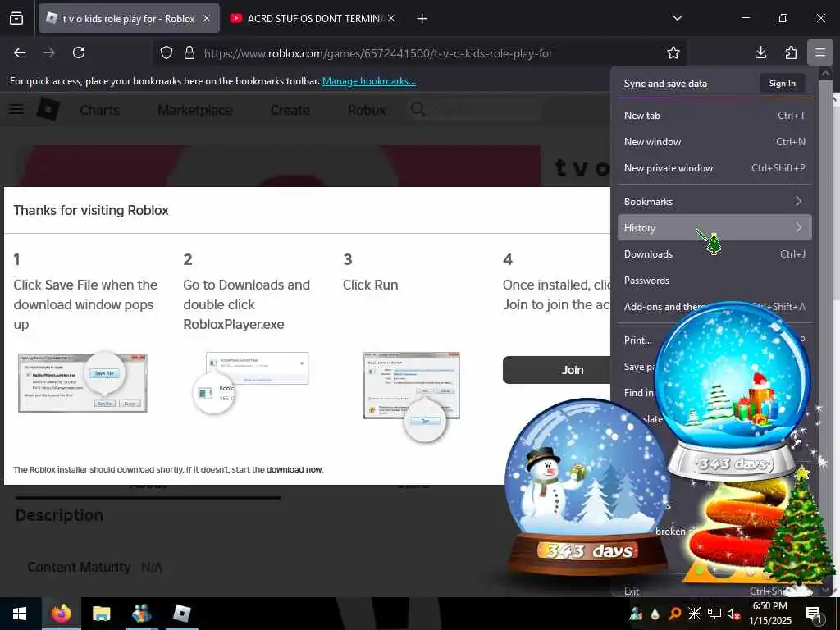This screenshot has width=840, height=630.
Task: Open Passwords from the Firefox menu
Action: [714, 281]
